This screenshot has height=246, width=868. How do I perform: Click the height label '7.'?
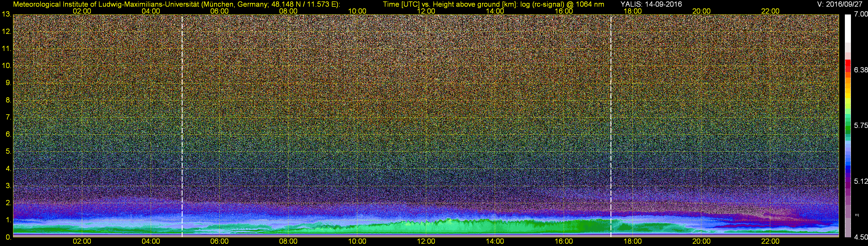[x=8, y=117]
